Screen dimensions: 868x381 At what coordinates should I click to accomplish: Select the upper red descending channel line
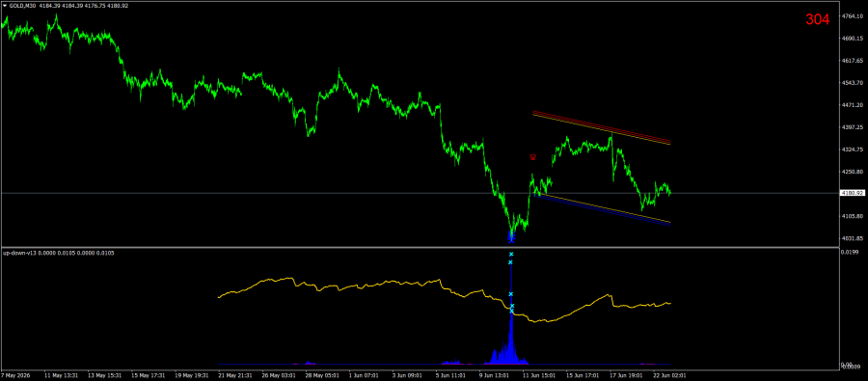[601, 126]
